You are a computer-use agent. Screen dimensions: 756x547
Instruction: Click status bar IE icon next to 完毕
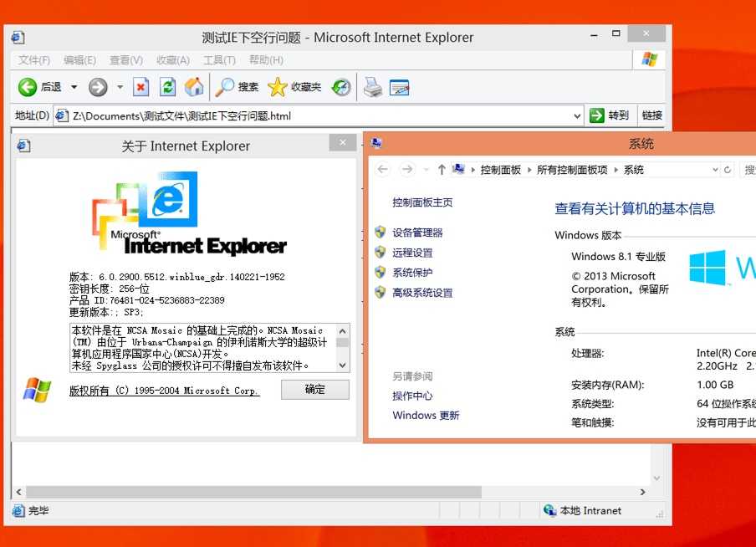click(18, 510)
